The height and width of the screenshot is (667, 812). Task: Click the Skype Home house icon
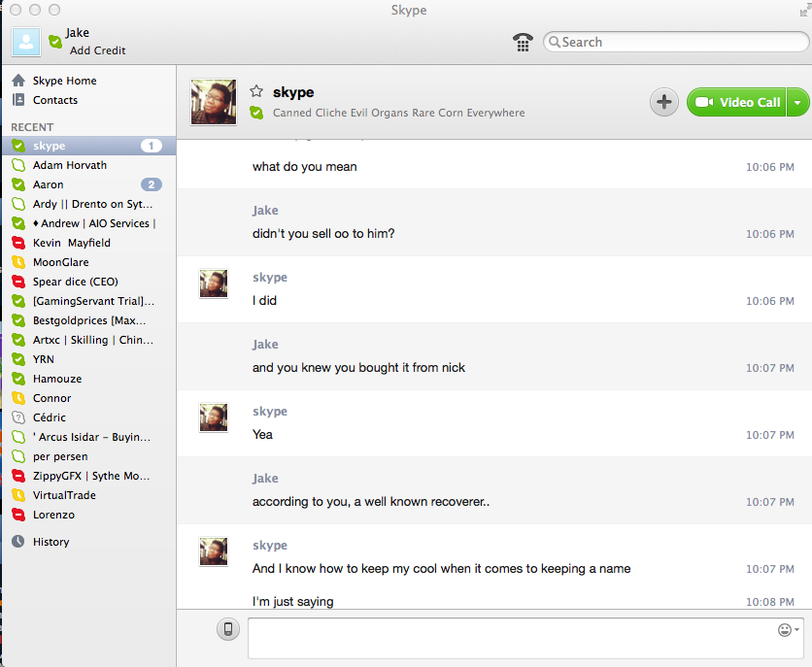coord(18,81)
